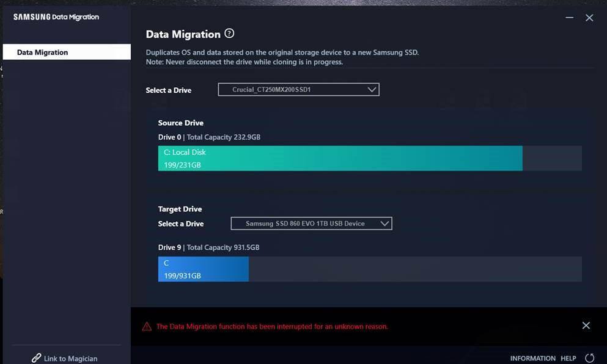This screenshot has width=607, height=364.
Task: Click the Samsung Data Migration logo
Action: pos(56,17)
